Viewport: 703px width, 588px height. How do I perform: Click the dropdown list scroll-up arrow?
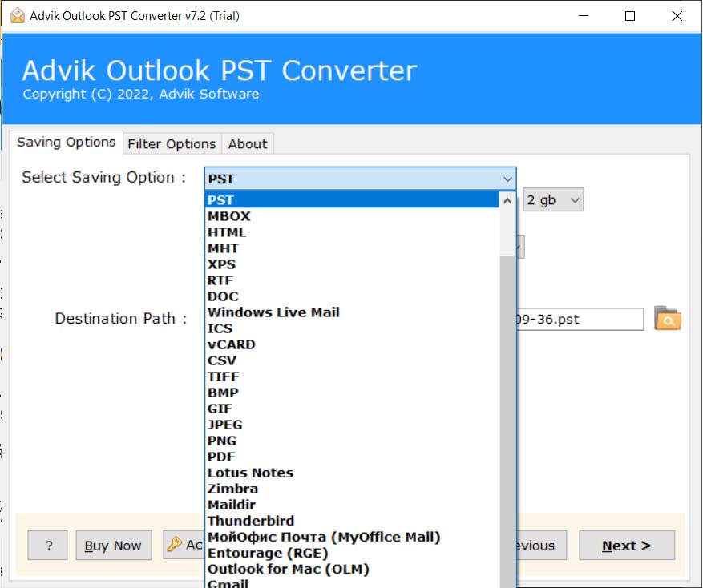tap(507, 200)
